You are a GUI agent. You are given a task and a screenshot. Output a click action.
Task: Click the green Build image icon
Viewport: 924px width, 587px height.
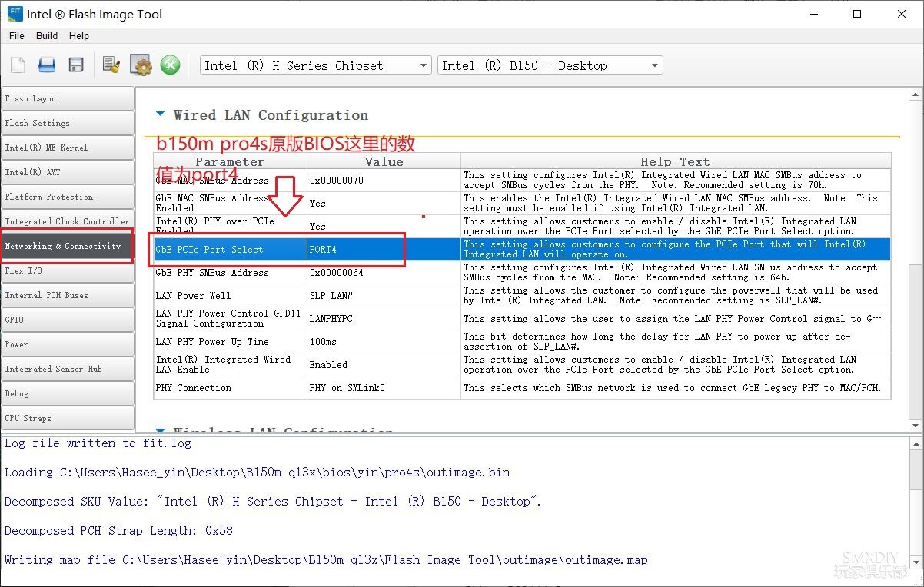pos(171,65)
